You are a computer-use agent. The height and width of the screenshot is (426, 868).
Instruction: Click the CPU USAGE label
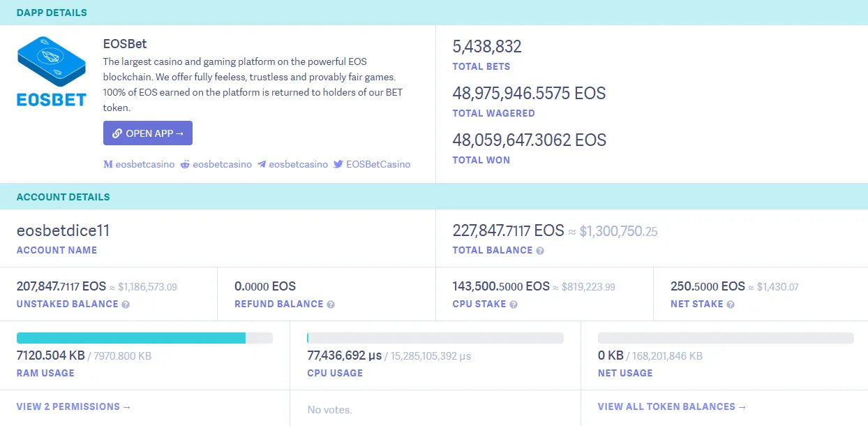(x=335, y=373)
